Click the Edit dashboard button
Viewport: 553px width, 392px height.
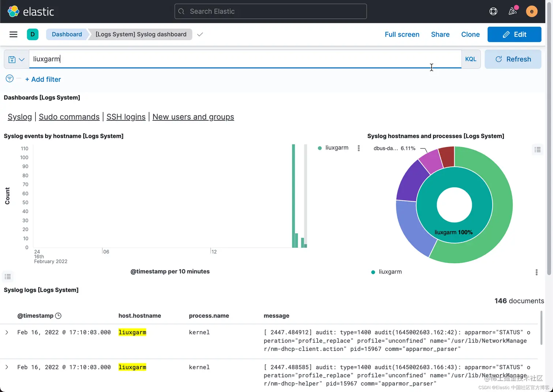514,34
